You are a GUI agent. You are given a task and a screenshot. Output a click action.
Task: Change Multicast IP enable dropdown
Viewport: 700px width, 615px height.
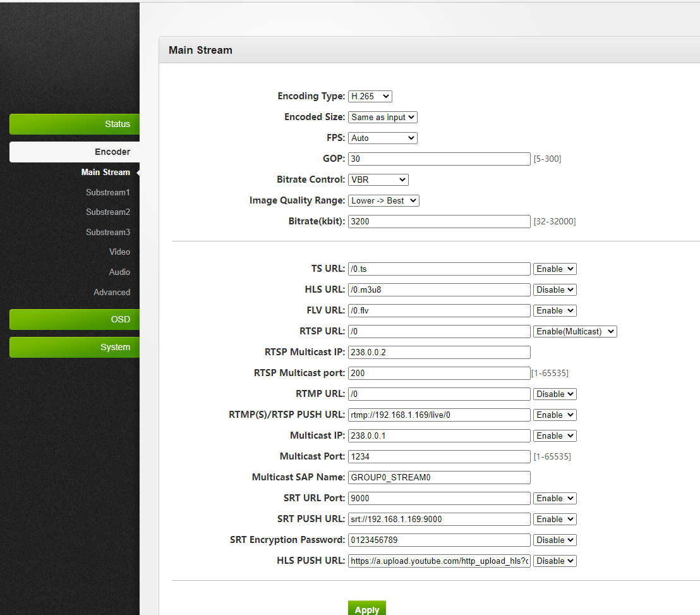555,435
